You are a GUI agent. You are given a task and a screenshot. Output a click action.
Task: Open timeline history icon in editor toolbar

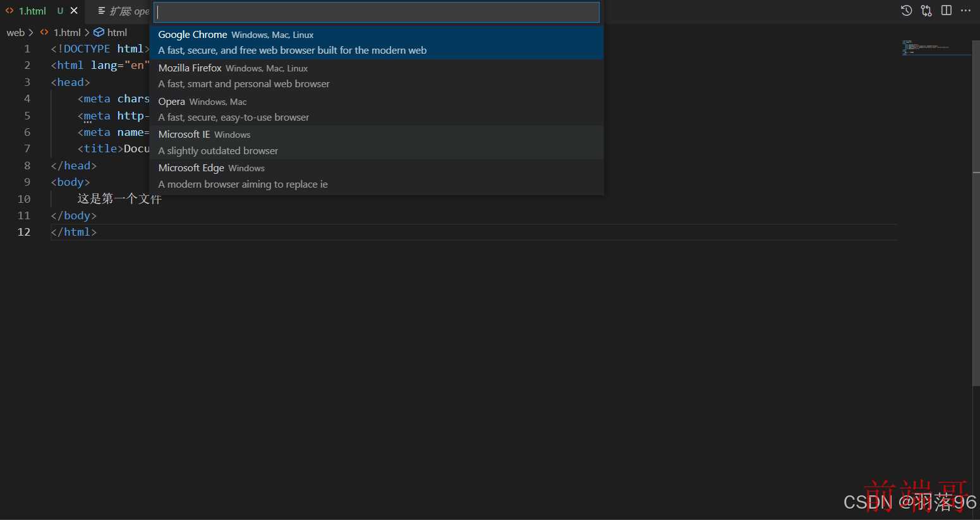point(906,10)
